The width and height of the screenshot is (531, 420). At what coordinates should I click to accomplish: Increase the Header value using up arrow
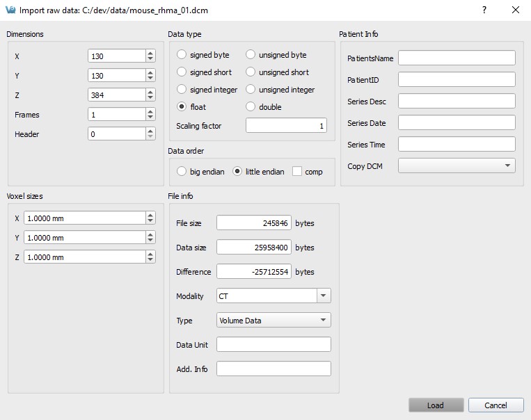coord(150,131)
